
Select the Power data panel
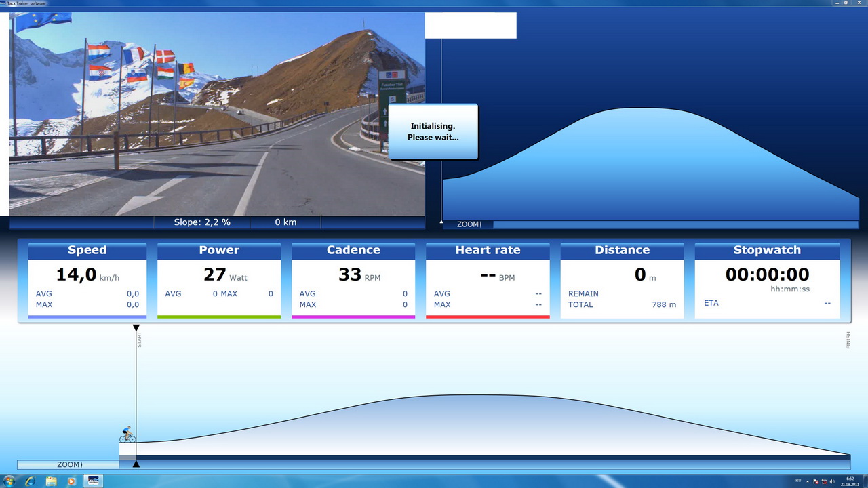point(218,280)
